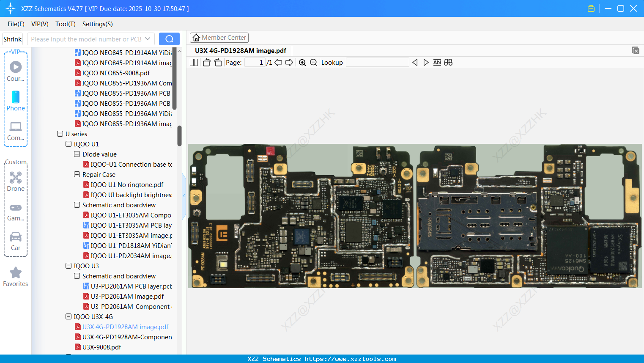The width and height of the screenshot is (644, 363).
Task: Toggle the Abi text search mode
Action: (x=437, y=62)
